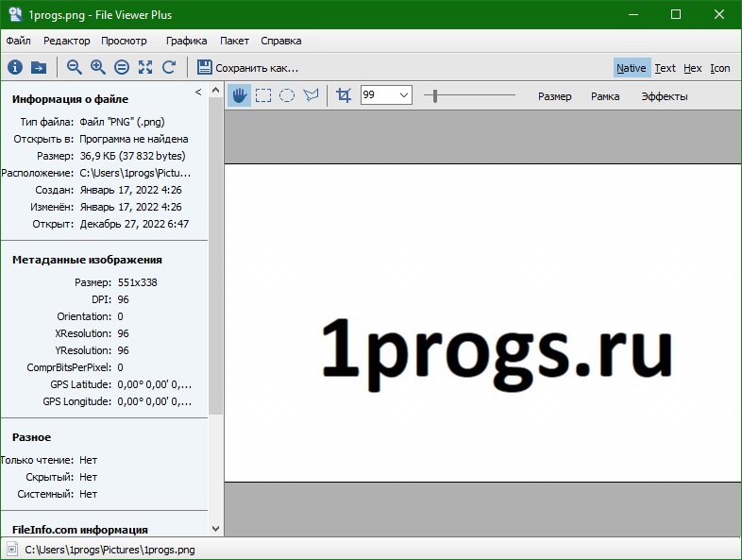This screenshot has height=560, width=742.
Task: Click opened date Декабрь 27, 2022 6:47
Action: (x=134, y=224)
